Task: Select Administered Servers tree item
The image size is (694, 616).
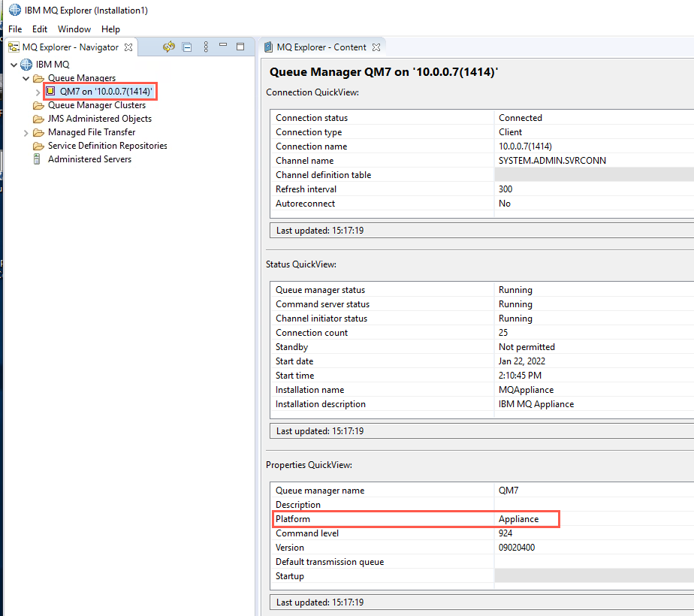Action: pyautogui.click(x=90, y=159)
